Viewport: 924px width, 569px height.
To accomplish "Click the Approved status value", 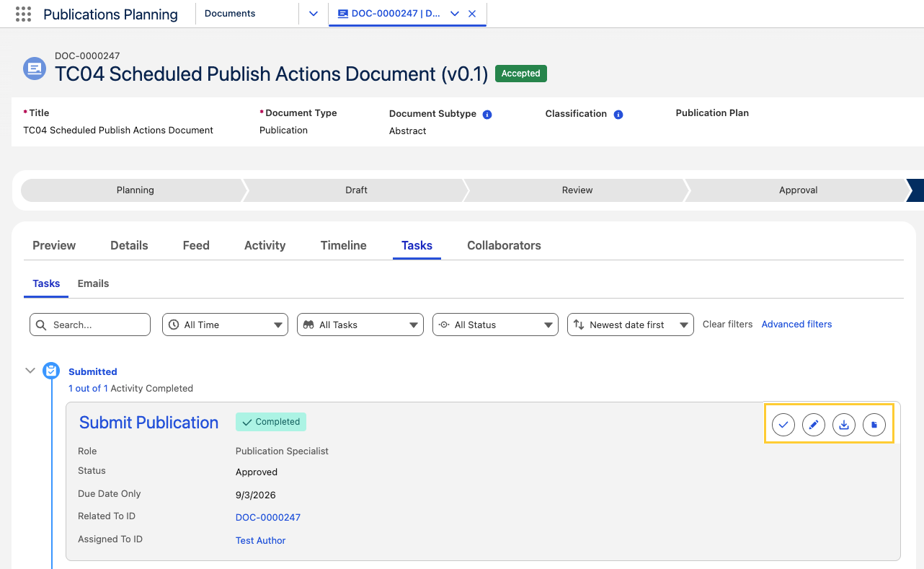I will (257, 472).
